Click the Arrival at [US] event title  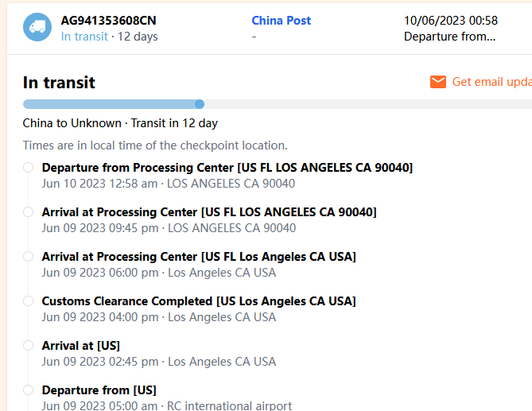[80, 346]
